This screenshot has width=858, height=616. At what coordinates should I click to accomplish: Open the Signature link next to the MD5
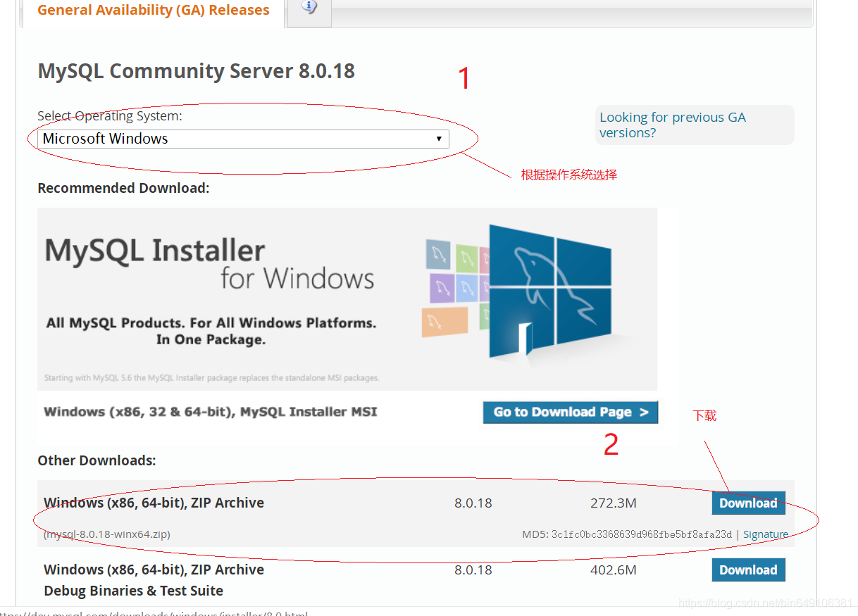pyautogui.click(x=766, y=534)
